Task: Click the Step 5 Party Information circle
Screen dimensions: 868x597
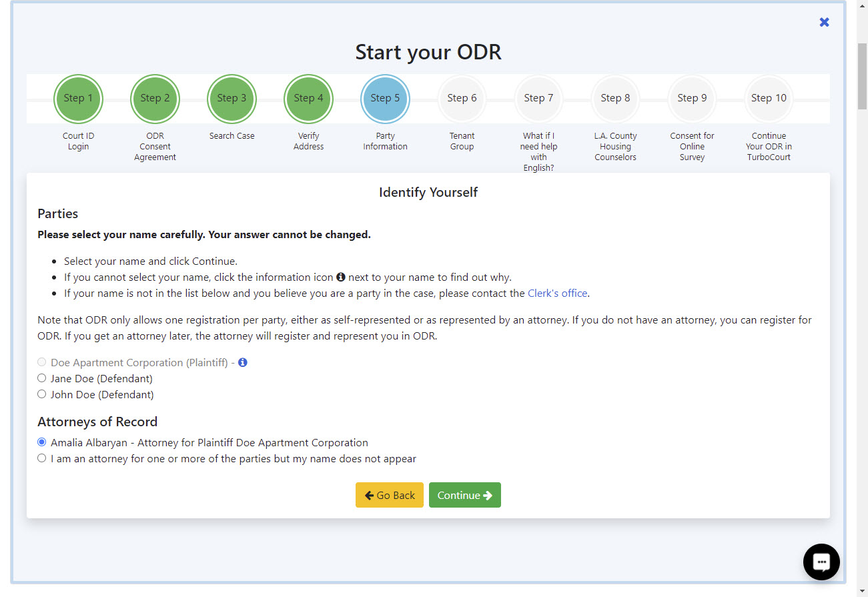Action: 385,98
